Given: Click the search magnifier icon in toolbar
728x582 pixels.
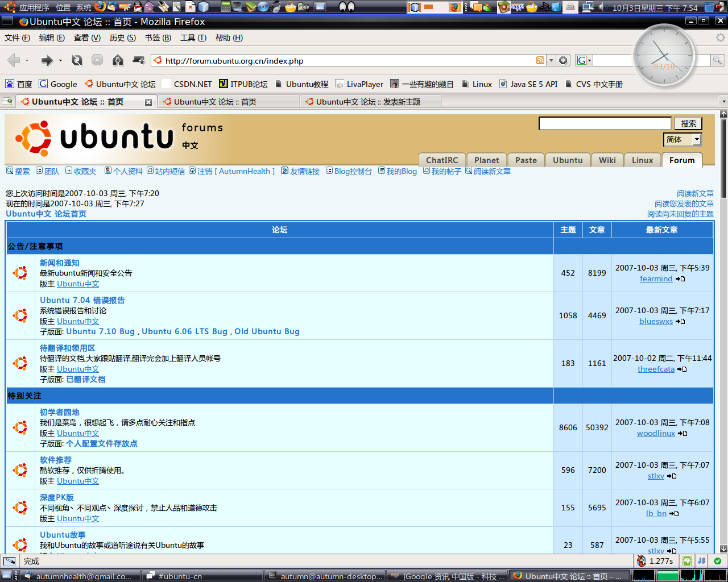Looking at the screenshot, I should point(717,60).
